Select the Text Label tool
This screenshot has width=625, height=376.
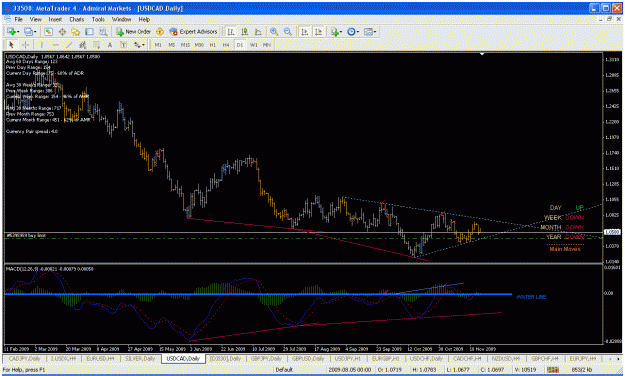pos(124,45)
